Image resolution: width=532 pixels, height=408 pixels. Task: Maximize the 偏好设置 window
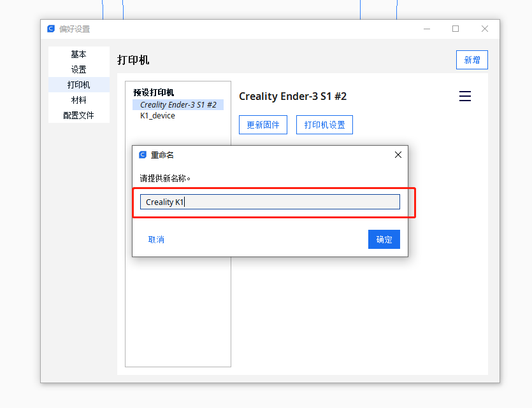(456, 29)
